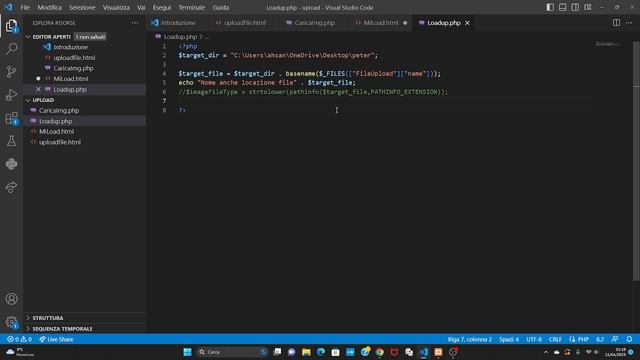Click Live Share in status bar

click(x=56, y=340)
